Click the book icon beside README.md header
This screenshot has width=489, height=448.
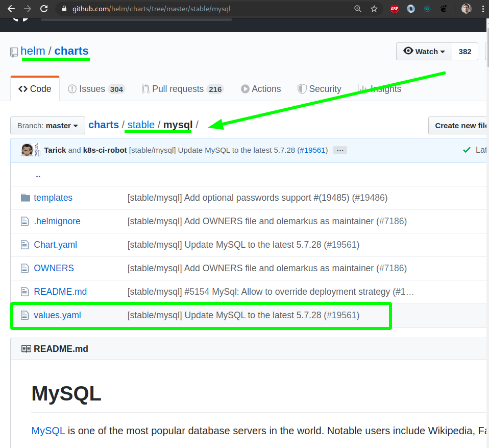26,349
